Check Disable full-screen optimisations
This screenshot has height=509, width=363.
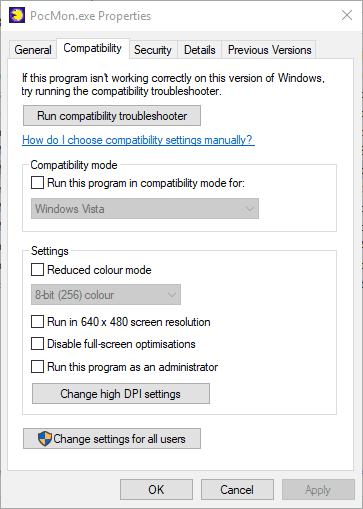coord(37,344)
